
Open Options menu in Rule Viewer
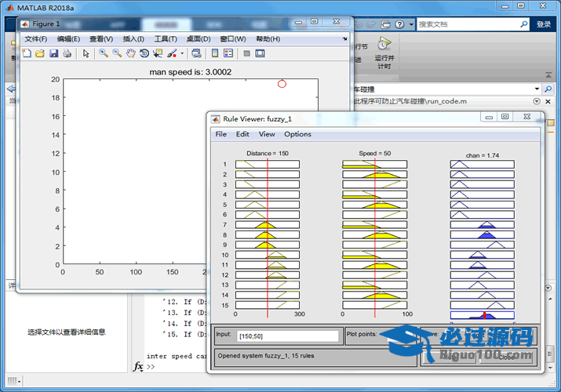[x=297, y=134]
